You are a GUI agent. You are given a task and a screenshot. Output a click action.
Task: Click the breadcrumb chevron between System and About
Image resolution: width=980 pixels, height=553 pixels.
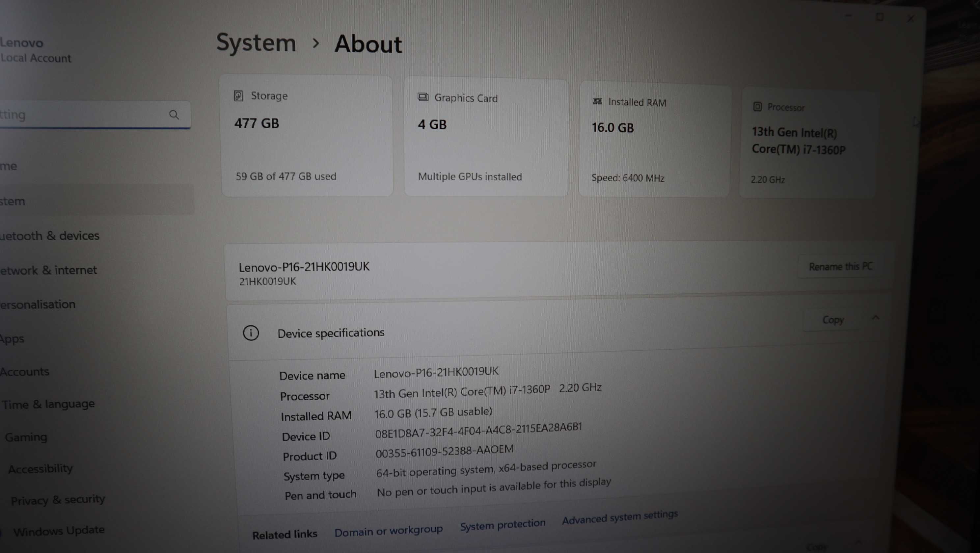coord(315,43)
